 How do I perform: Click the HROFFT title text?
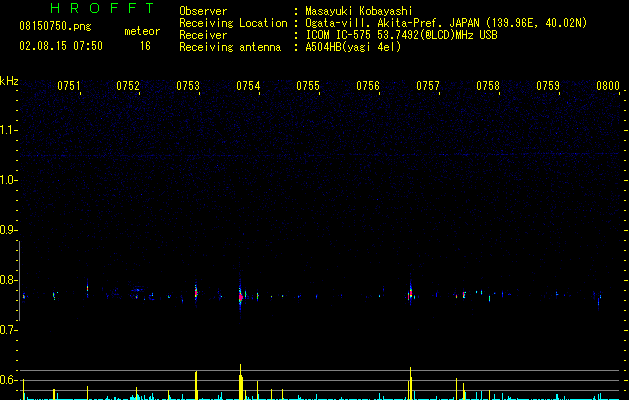click(102, 8)
